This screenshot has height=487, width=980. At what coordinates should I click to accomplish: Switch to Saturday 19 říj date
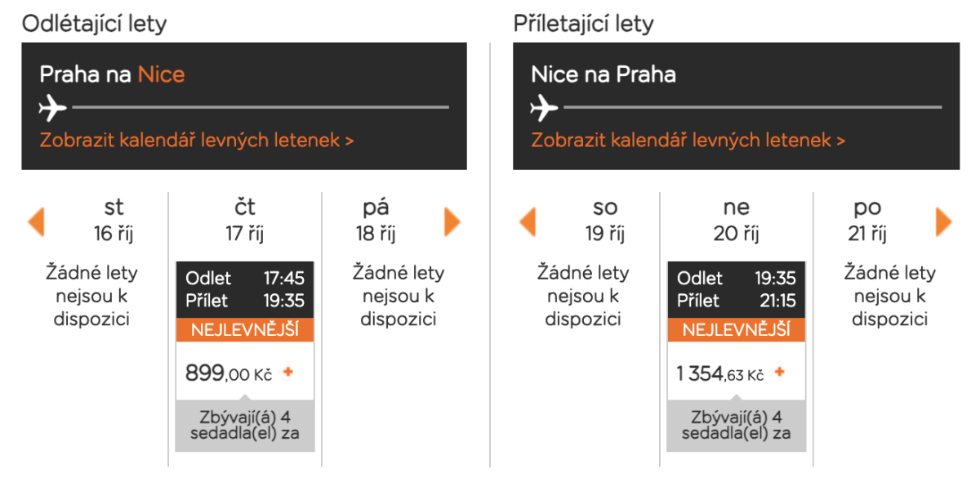point(605,221)
